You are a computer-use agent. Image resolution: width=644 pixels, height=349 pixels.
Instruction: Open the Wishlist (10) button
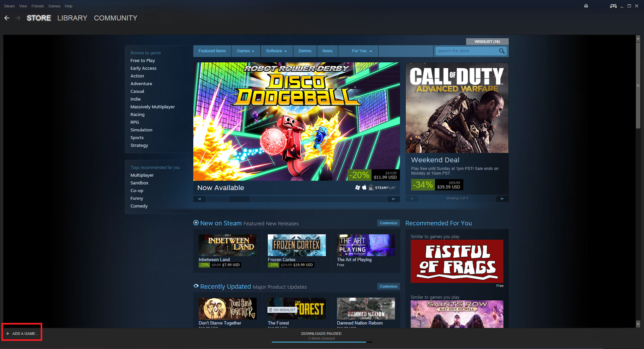point(487,41)
